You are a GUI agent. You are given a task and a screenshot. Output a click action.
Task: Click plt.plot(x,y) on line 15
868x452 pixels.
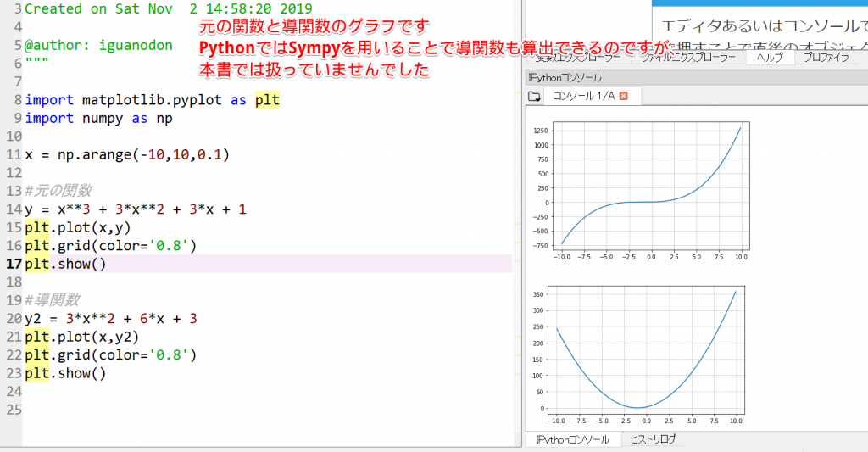pyautogui.click(x=77, y=227)
